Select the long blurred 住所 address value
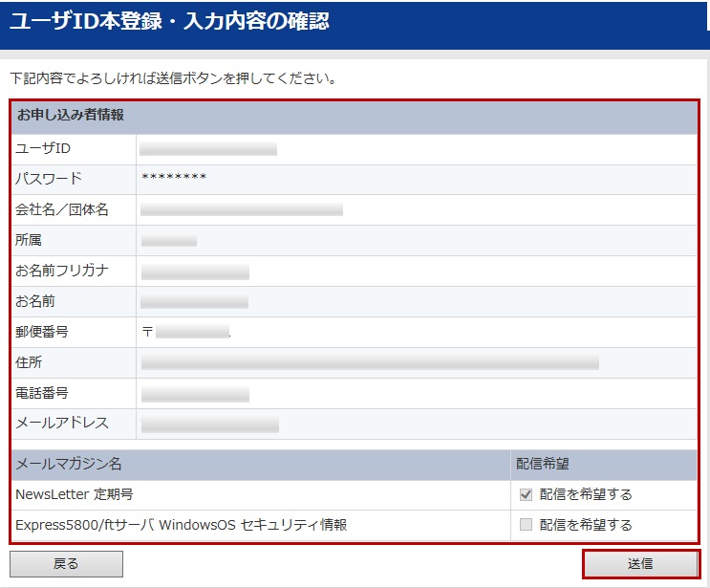 (x=370, y=363)
